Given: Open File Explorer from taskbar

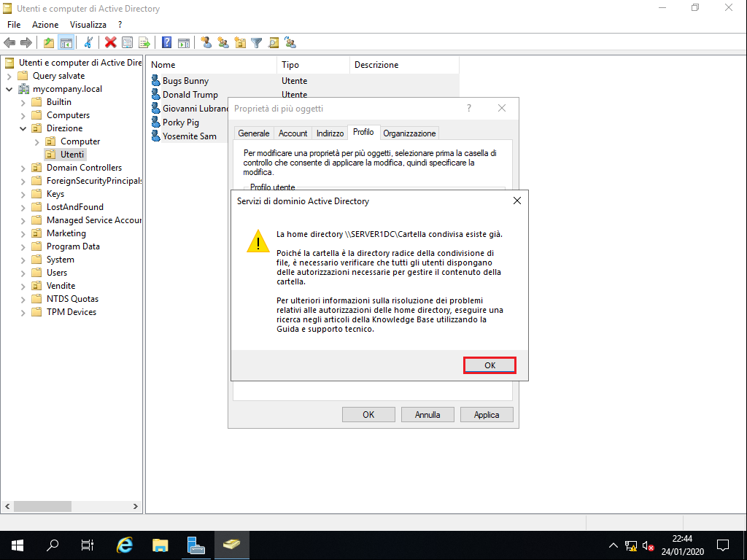Looking at the screenshot, I should pos(160,545).
